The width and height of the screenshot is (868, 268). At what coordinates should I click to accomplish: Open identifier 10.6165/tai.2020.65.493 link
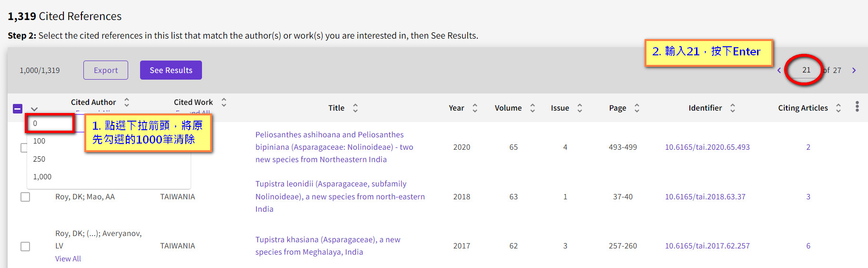(x=707, y=147)
